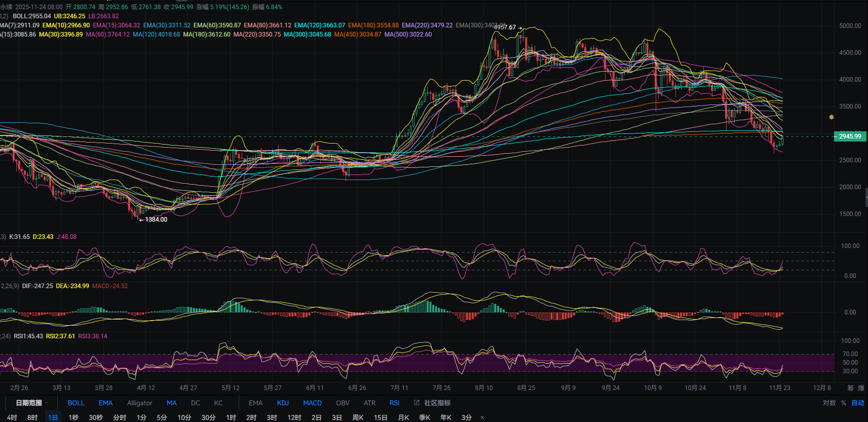
Task: Click the 1384.00 low price marker
Action: [156, 220]
